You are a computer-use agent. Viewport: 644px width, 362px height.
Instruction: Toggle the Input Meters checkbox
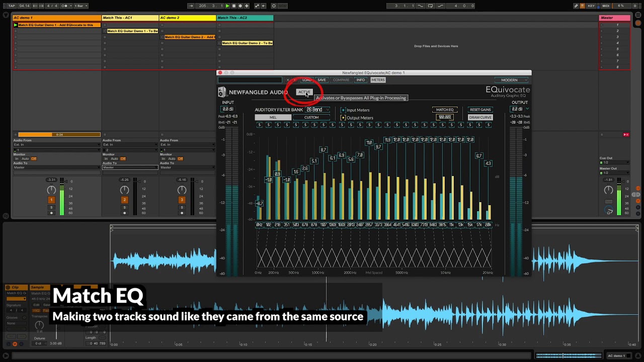click(x=343, y=110)
